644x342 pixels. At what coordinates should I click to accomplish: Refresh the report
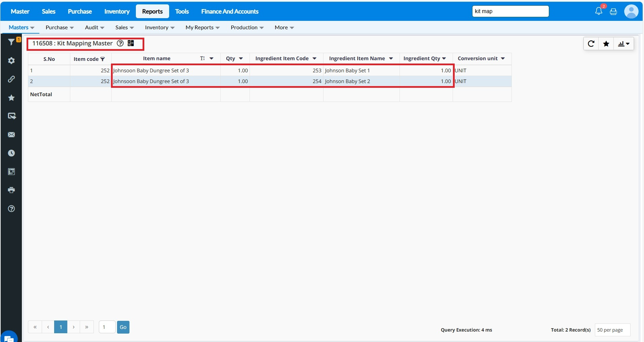(591, 43)
